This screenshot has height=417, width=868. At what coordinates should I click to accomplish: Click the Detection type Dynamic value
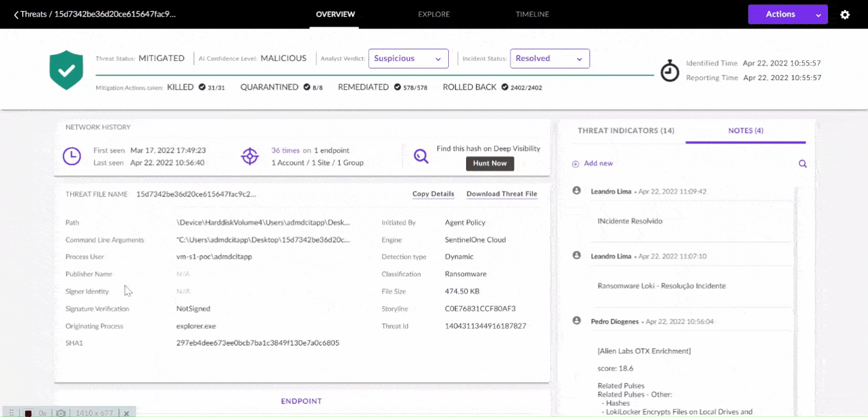click(x=459, y=257)
